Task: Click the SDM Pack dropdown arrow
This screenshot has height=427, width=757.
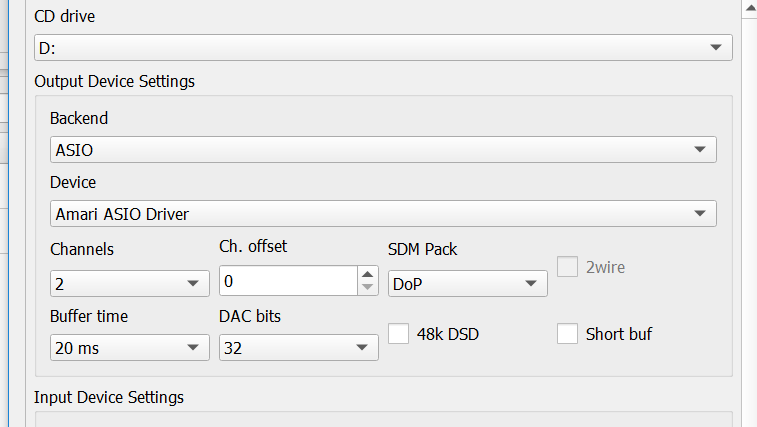Action: (530, 284)
